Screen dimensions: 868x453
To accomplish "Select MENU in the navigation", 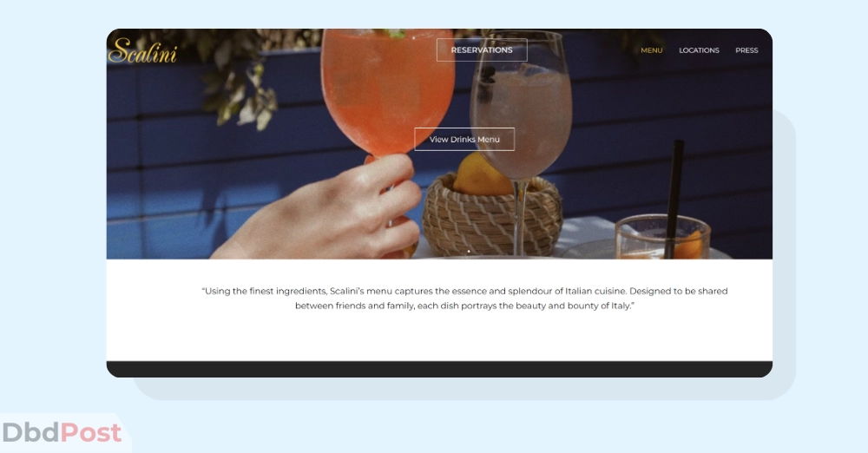I will tap(652, 50).
